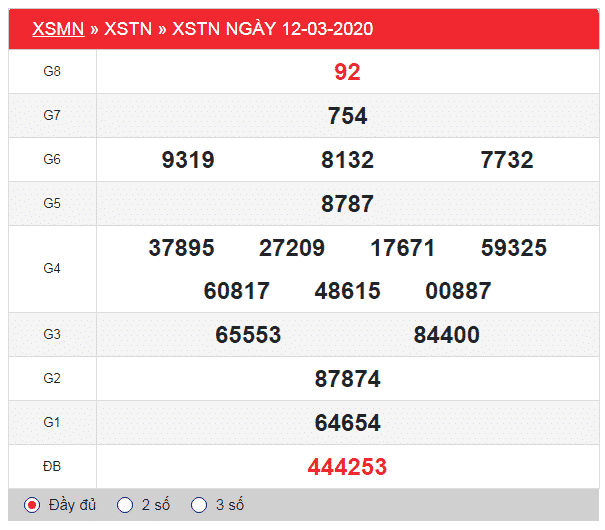The width and height of the screenshot is (605, 530).
Task: Select the G7 result 754
Action: (x=347, y=116)
